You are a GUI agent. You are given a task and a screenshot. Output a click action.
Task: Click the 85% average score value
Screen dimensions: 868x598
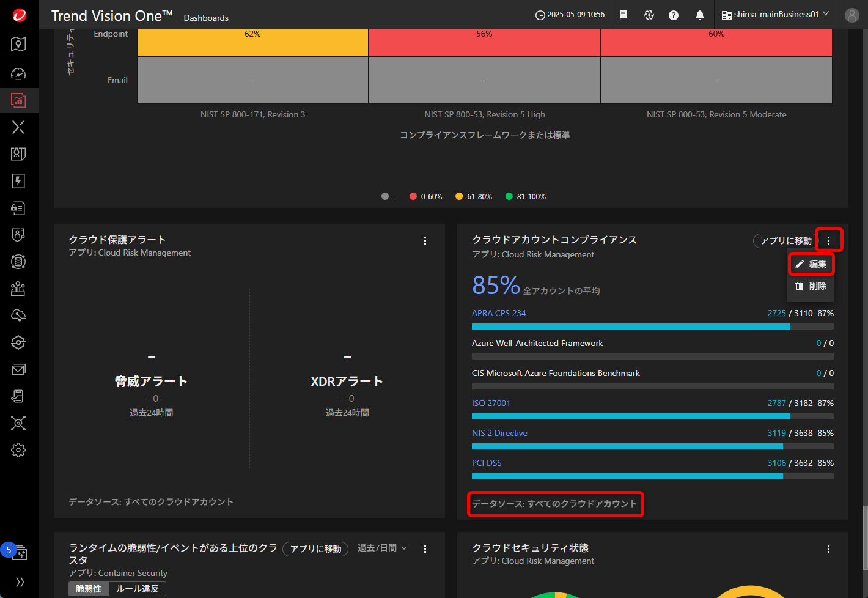(x=496, y=286)
